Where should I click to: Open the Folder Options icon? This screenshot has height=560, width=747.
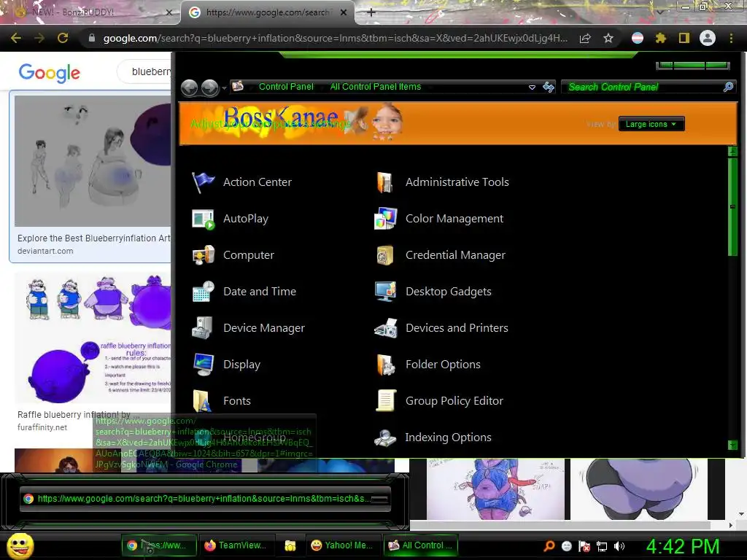[x=385, y=365]
